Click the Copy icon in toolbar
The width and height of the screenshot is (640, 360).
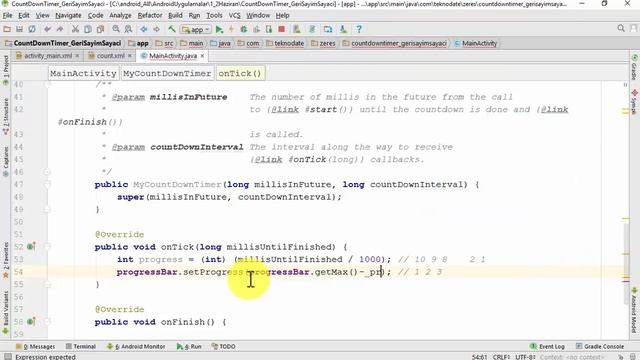click(88, 29)
